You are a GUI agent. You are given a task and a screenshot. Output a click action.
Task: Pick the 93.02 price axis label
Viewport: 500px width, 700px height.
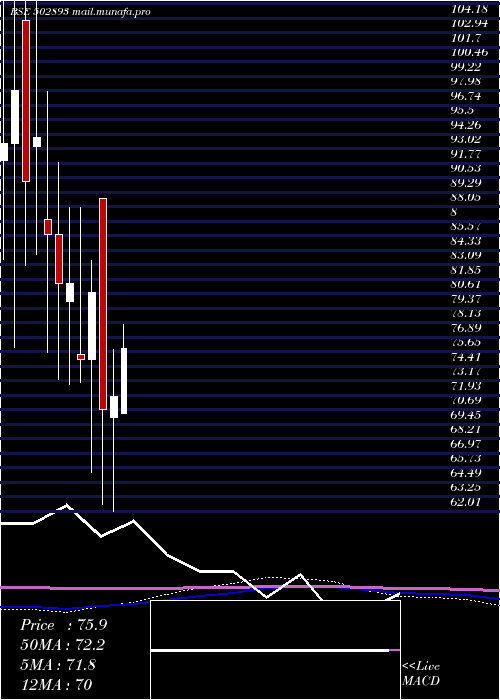pyautogui.click(x=466, y=139)
